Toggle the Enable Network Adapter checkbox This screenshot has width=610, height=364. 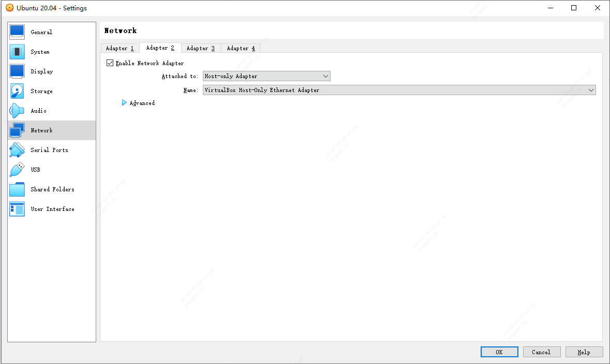(110, 63)
